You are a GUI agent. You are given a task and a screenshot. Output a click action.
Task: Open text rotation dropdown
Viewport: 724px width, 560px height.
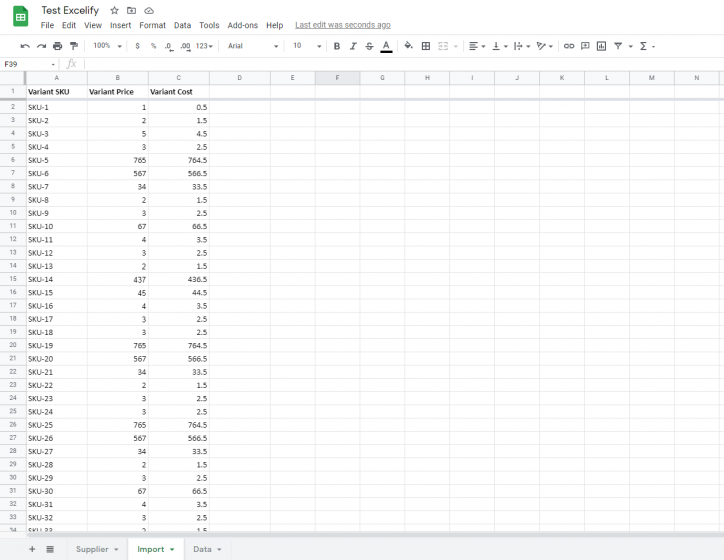coord(544,46)
